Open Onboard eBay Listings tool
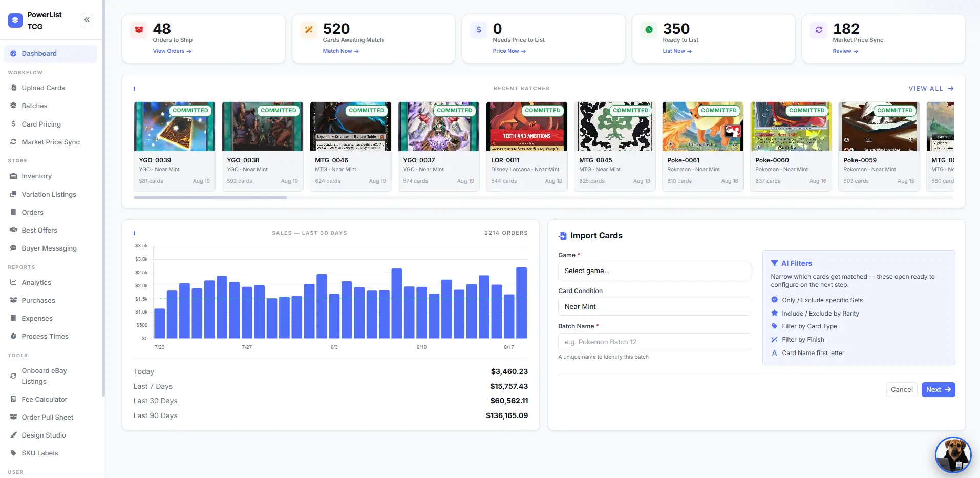Screen dimensions: 980x478 (51, 376)
